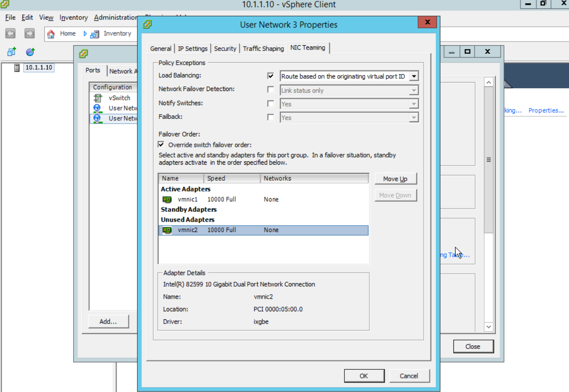Viewport: 569px width, 392px height.
Task: Click the Move Up button
Action: point(395,179)
